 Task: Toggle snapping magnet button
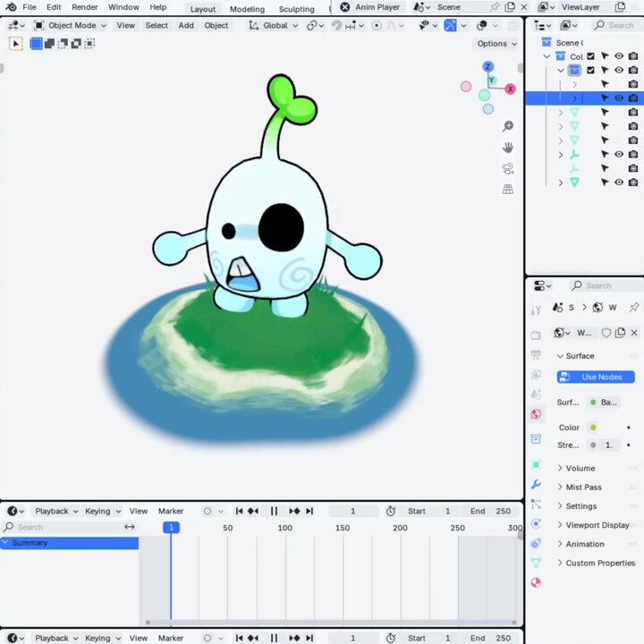[x=337, y=25]
